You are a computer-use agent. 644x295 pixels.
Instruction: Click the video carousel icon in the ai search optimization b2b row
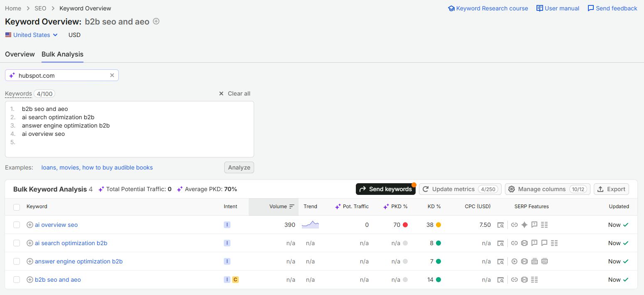coord(524,243)
